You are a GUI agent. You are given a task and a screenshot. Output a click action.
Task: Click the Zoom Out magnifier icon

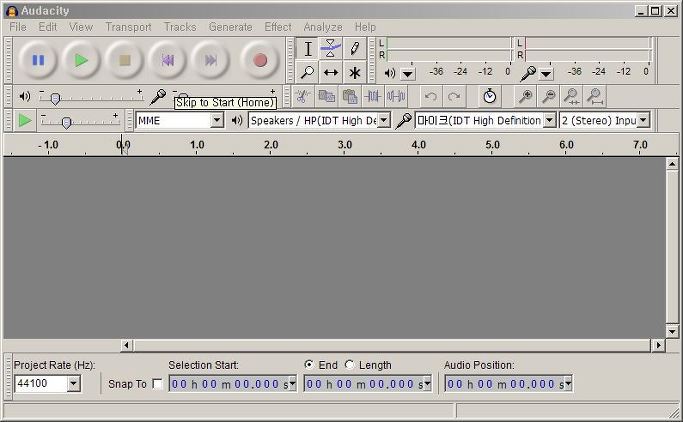tap(549, 96)
